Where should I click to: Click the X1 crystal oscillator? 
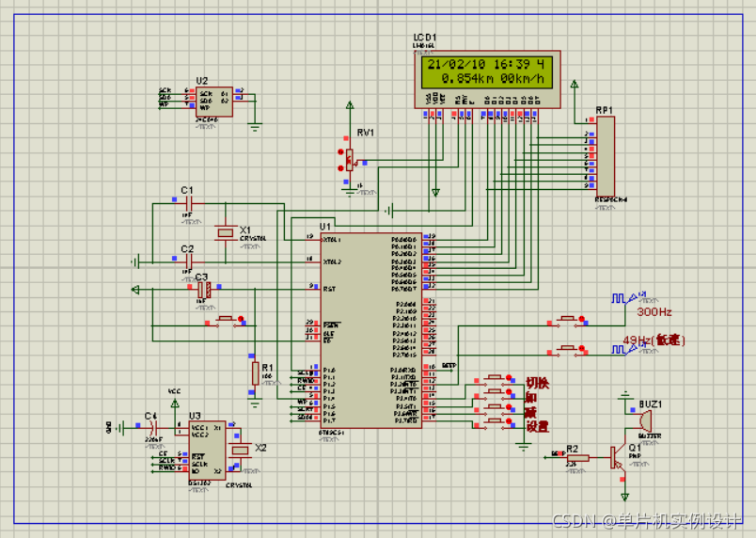225,231
